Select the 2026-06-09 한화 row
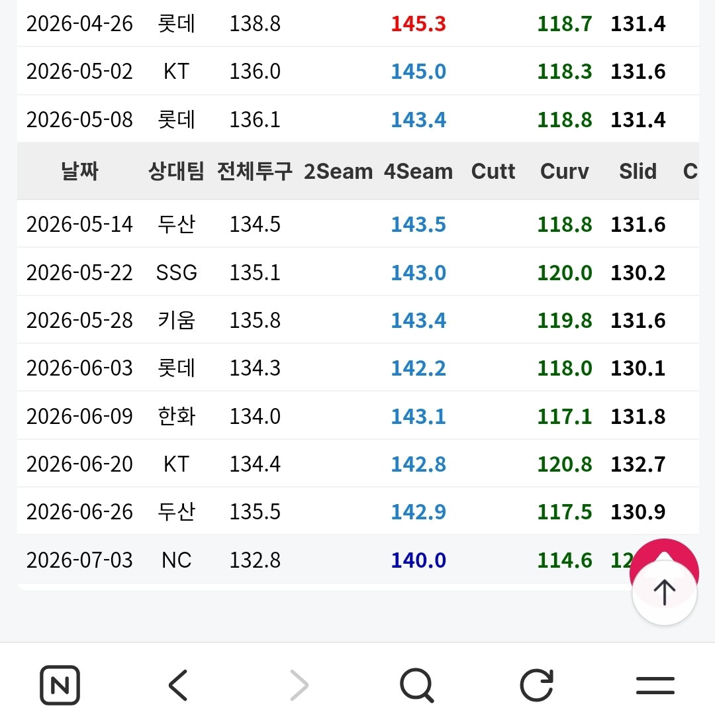 pyautogui.click(x=358, y=416)
